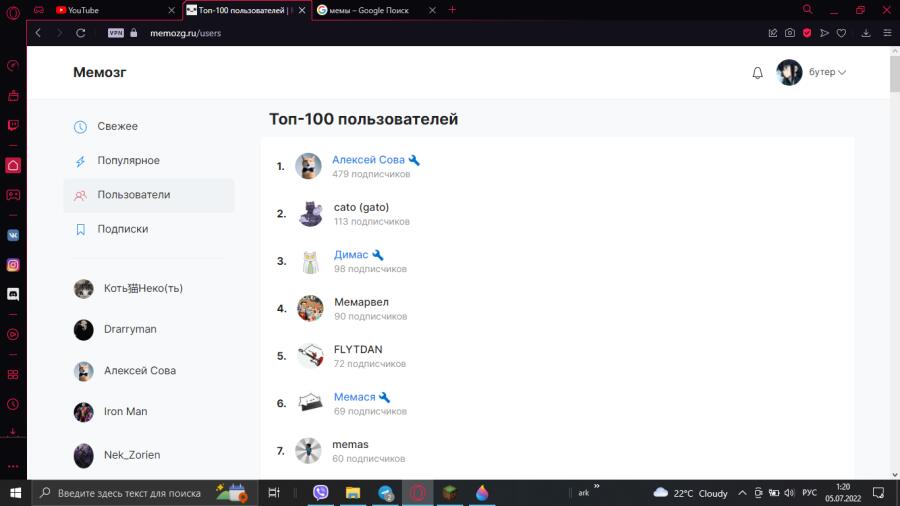Screen dimensions: 900x506
Task: Click the FLYTDAN avatar image
Action: [x=310, y=356]
